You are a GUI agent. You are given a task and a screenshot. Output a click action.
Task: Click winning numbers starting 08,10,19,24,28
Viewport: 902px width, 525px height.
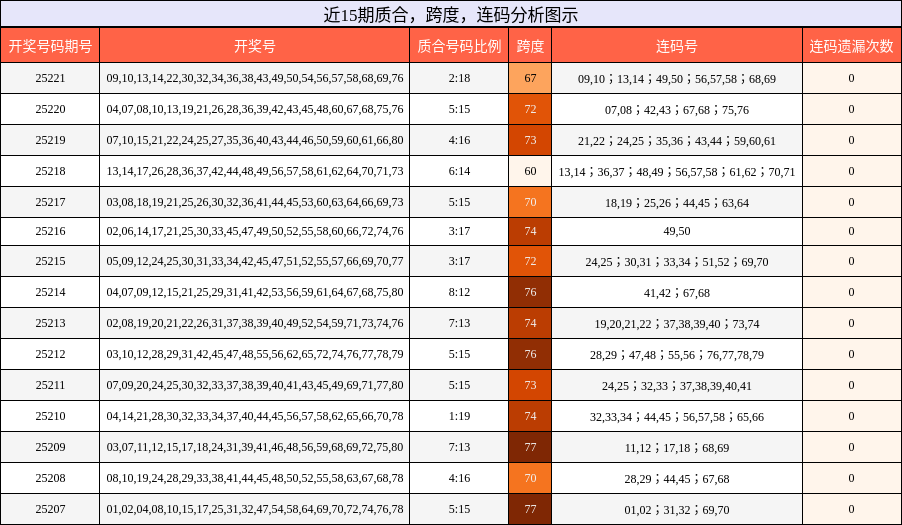click(x=255, y=478)
